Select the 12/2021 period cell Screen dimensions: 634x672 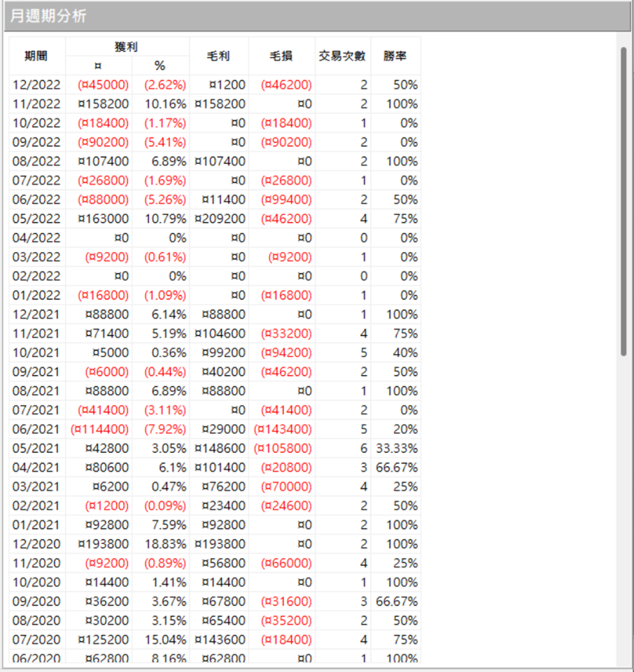pos(37,314)
